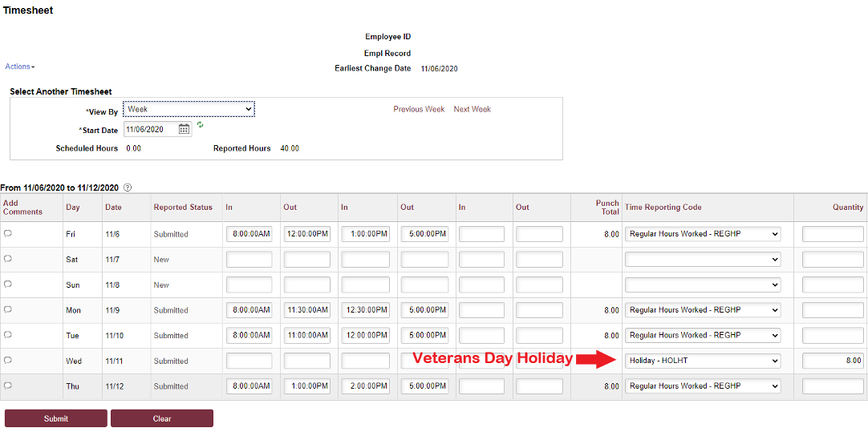Open comment bubble for Sun 11/8 row
The image size is (868, 436).
(8, 285)
